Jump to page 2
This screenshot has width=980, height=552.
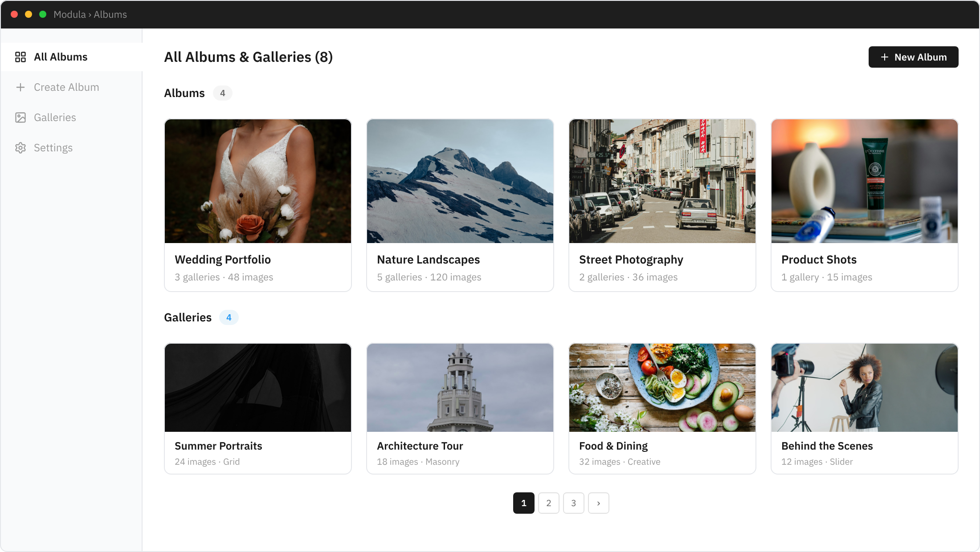click(x=548, y=503)
